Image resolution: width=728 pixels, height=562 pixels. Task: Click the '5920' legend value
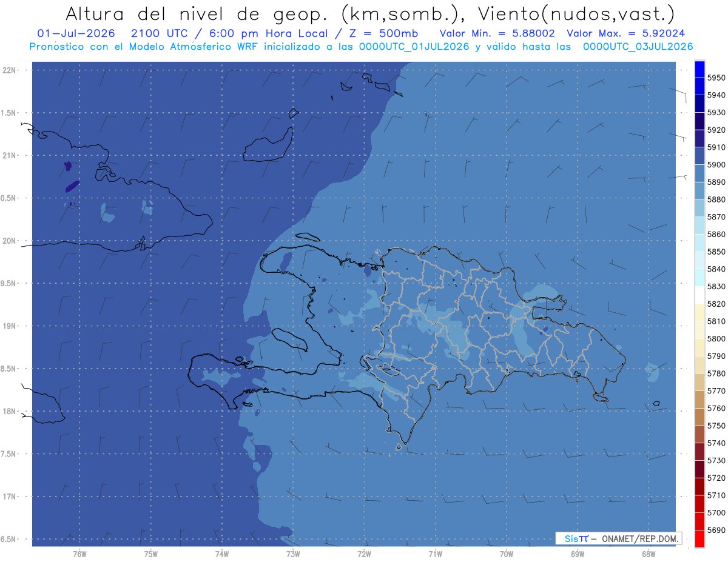pyautogui.click(x=716, y=130)
